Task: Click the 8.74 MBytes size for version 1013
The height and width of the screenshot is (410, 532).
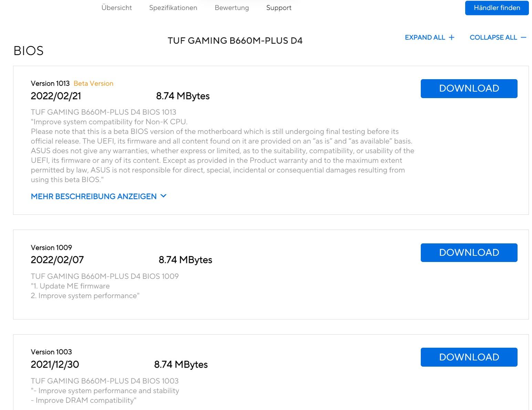Action: click(183, 96)
